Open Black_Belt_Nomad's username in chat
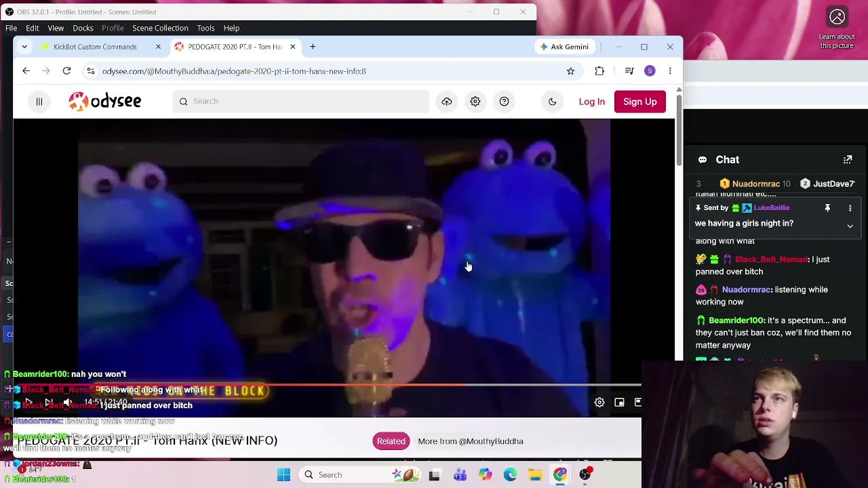868x488 pixels. (772, 260)
